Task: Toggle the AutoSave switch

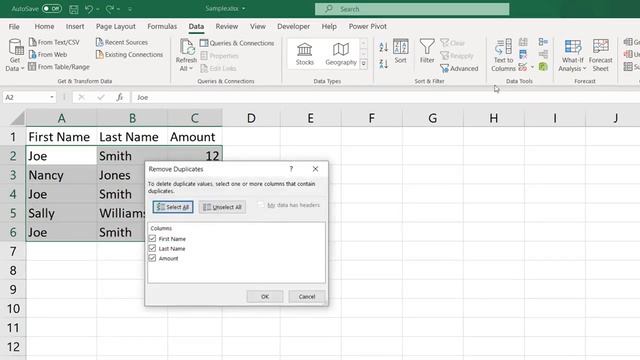Action: pyautogui.click(x=52, y=9)
